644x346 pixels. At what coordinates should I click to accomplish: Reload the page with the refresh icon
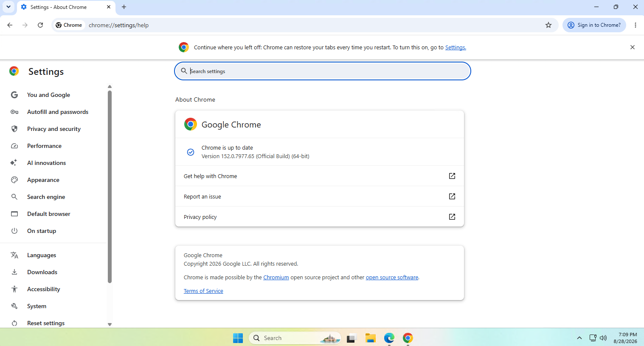click(x=40, y=25)
